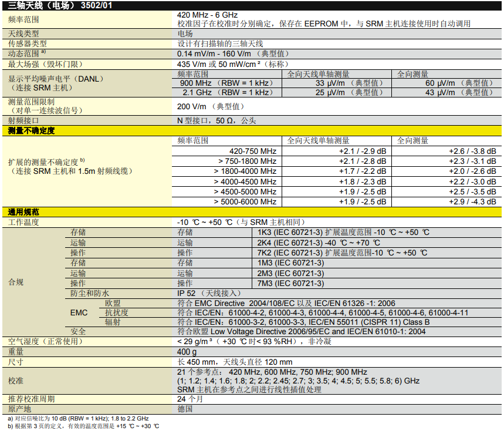
Task: Click the 420 MHz - 6 GHz frequency value
Action: pyautogui.click(x=207, y=15)
